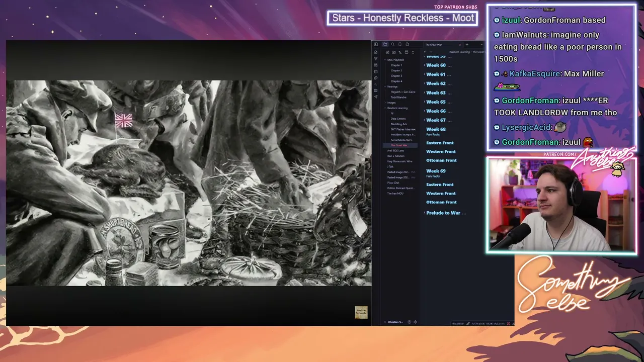Click the video frame showing soldiers unpacking
This screenshot has height=362, width=644.
pos(189,183)
